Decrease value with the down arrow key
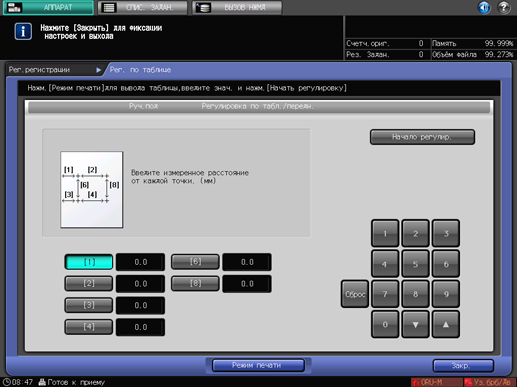Screen dimensions: 517x387 415,324
